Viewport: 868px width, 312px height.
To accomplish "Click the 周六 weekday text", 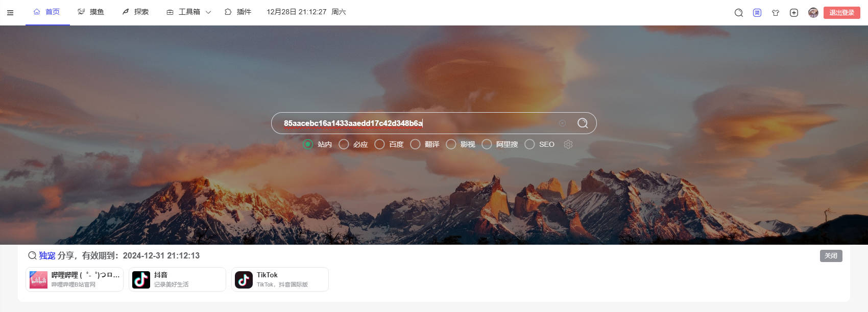I will (x=339, y=12).
